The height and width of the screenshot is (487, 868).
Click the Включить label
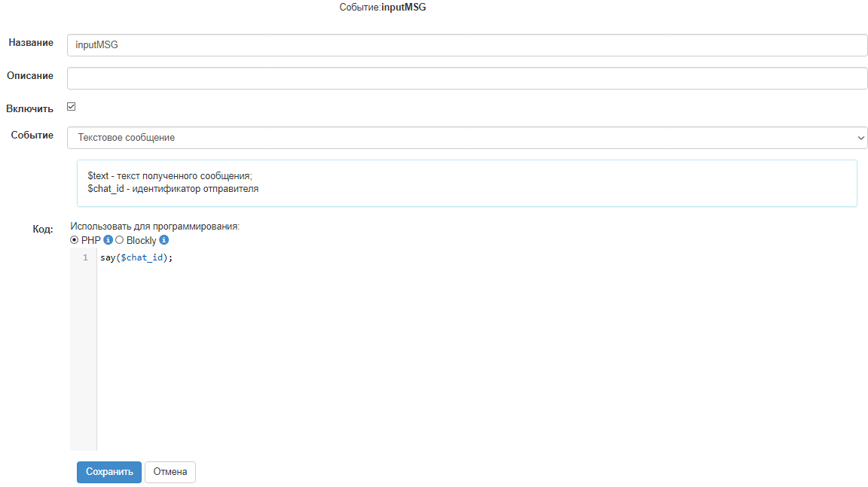[30, 109]
